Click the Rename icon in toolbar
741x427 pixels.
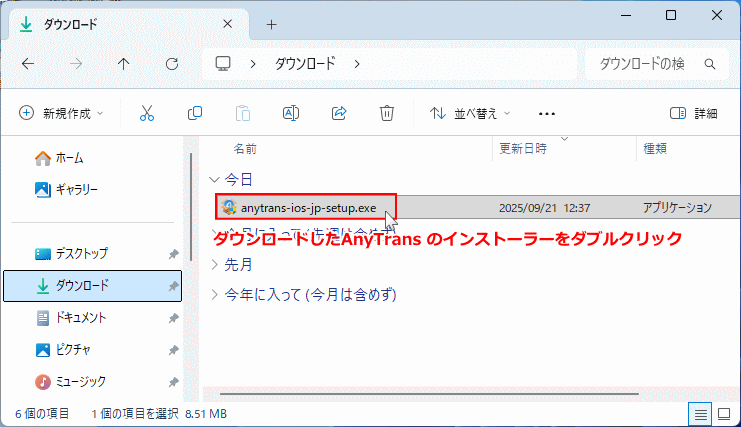tap(291, 113)
